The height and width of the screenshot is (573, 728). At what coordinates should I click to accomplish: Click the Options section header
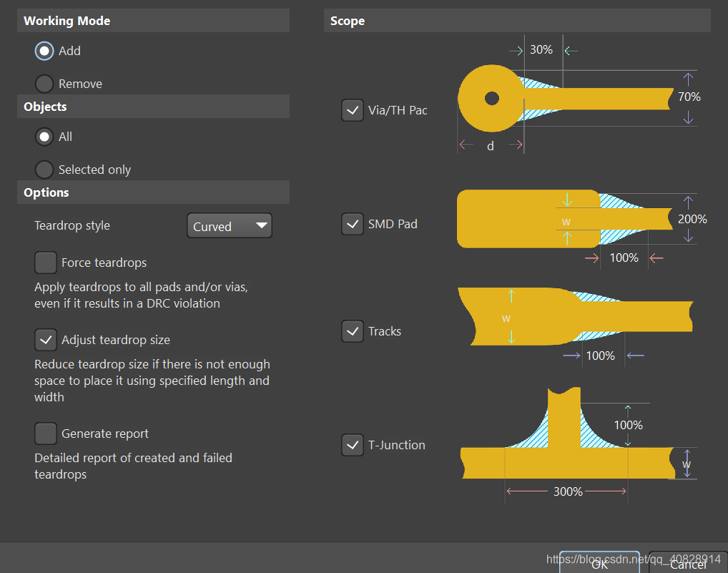coord(153,192)
